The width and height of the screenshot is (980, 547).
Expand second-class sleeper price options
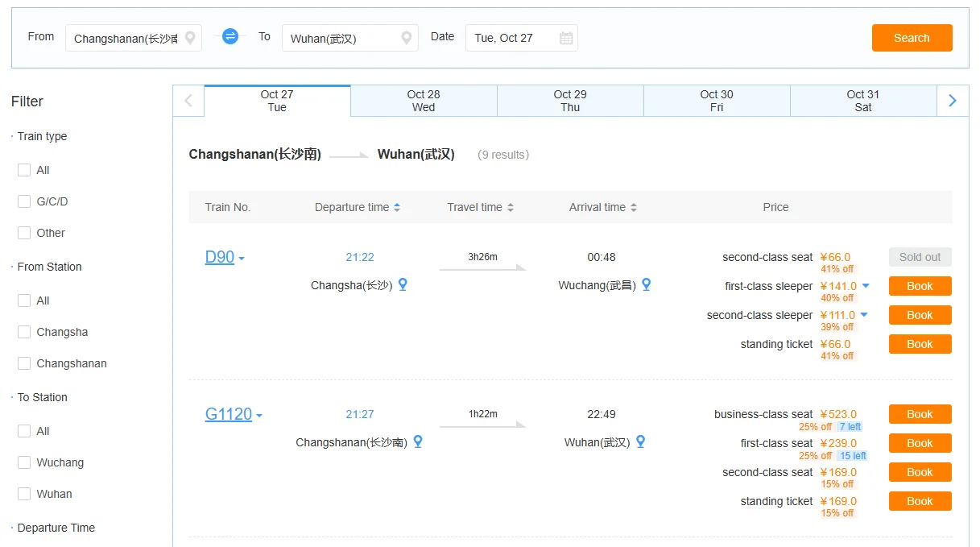(x=864, y=315)
